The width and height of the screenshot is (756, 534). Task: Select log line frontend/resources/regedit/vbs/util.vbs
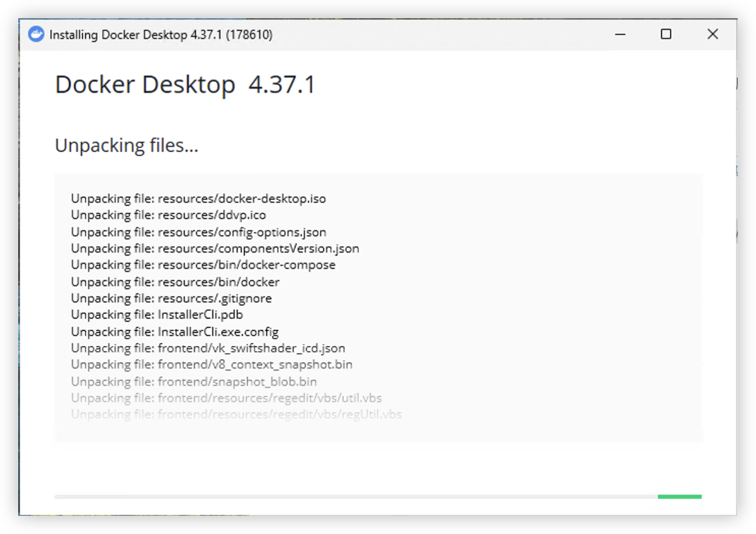pyautogui.click(x=226, y=397)
